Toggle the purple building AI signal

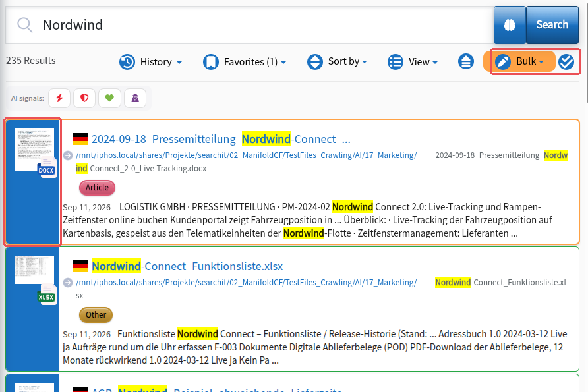click(135, 98)
